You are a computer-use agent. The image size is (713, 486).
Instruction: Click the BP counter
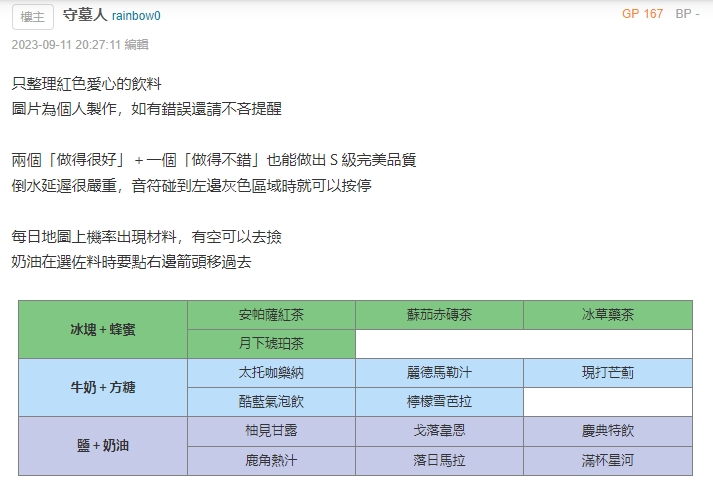pos(687,14)
